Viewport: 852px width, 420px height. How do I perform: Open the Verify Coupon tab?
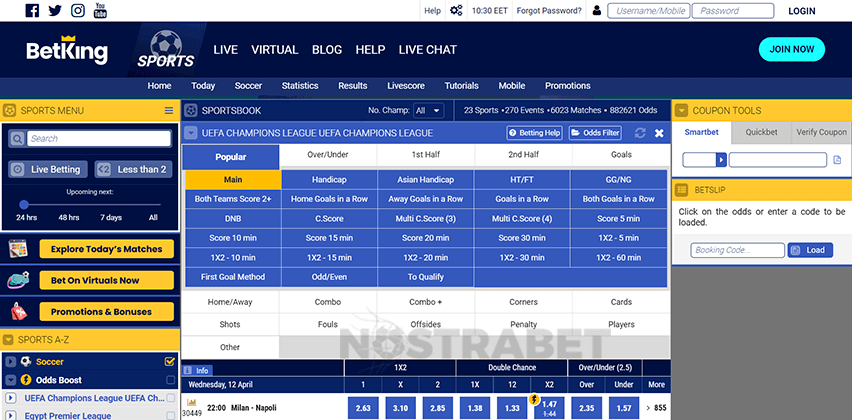tap(821, 132)
